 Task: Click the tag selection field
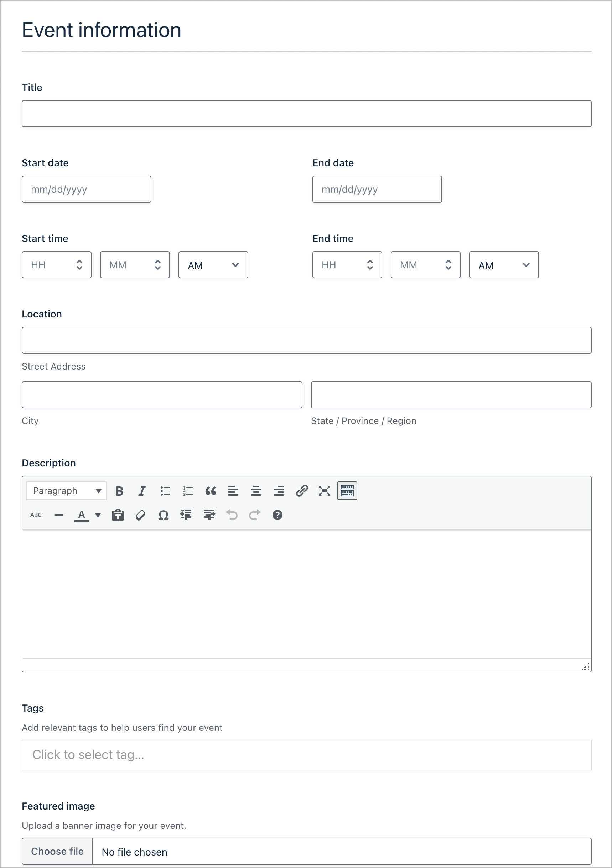click(x=306, y=755)
